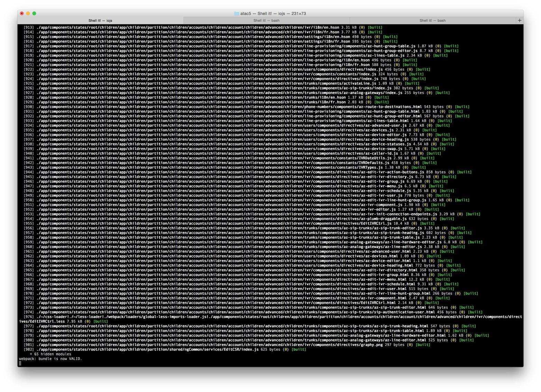The image size is (541, 392).
Task: Click the '12.2 kB' size value
Action: pos(416,279)
